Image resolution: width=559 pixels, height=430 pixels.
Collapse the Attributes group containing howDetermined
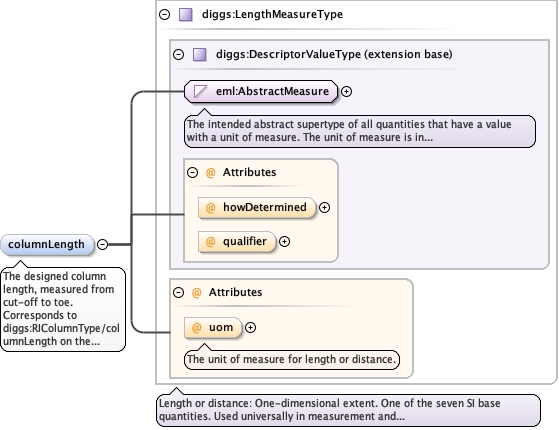(x=193, y=173)
